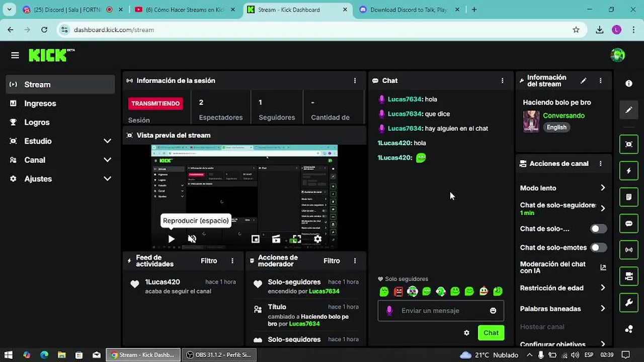Click the three-circles icon at sidebar bottom
The height and width of the screenshot is (362, 644).
(629, 329)
